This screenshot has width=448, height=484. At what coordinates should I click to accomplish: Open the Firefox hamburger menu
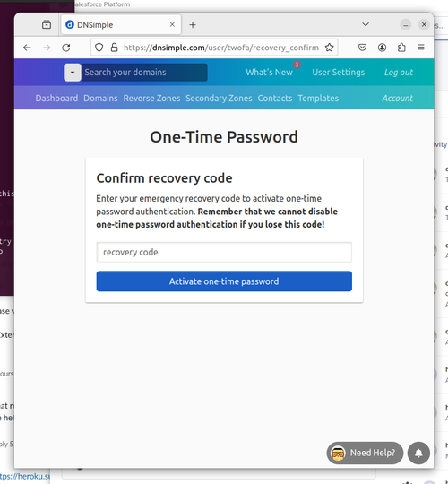pos(421,48)
